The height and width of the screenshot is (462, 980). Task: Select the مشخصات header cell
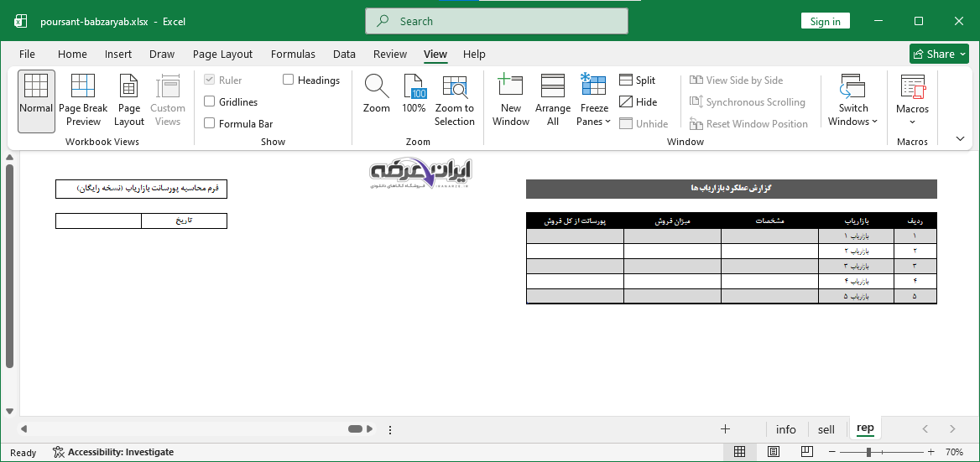(770, 221)
